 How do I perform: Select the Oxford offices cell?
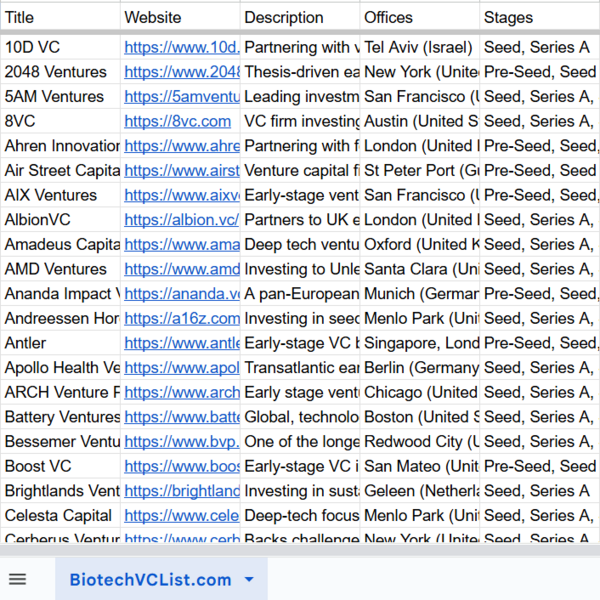pyautogui.click(x=420, y=245)
